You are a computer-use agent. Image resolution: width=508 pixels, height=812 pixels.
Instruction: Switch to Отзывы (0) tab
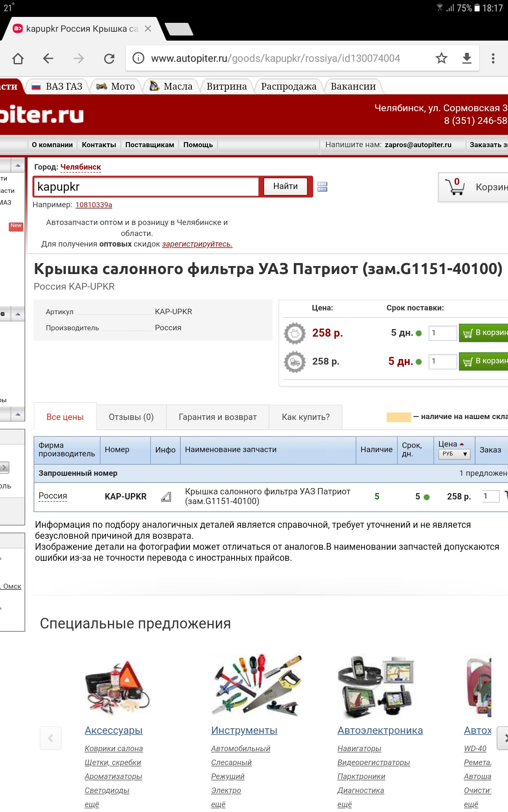point(131,417)
